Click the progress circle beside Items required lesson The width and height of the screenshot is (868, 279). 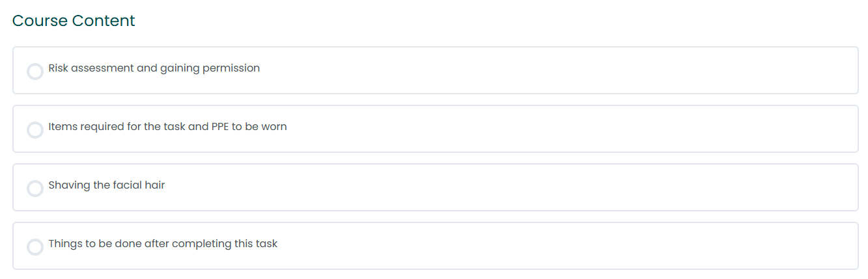35,130
